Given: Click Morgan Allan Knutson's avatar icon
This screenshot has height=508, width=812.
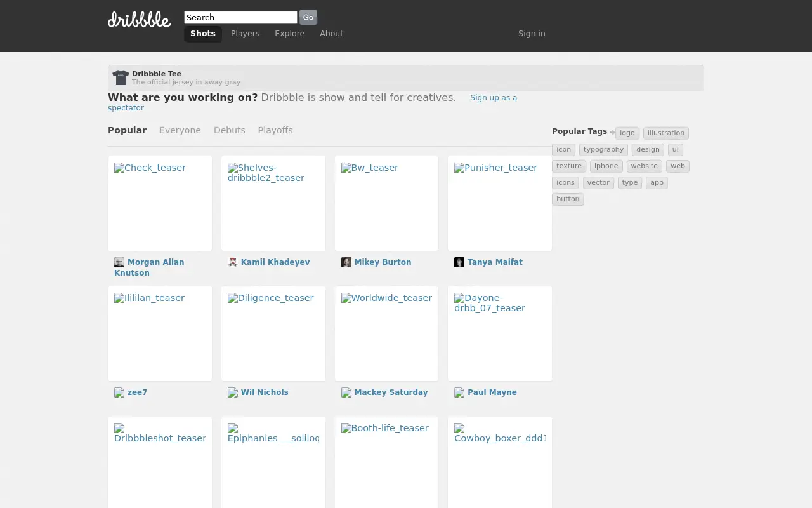Looking at the screenshot, I should 119,262.
